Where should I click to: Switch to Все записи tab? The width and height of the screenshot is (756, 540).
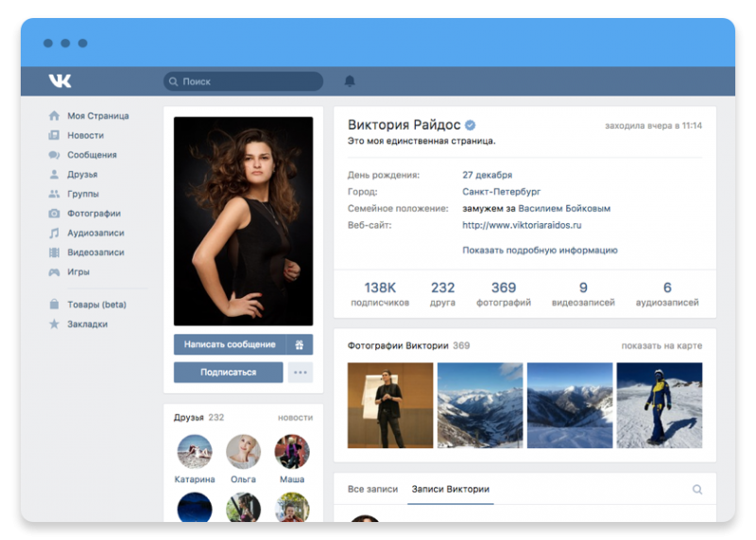coord(372,489)
